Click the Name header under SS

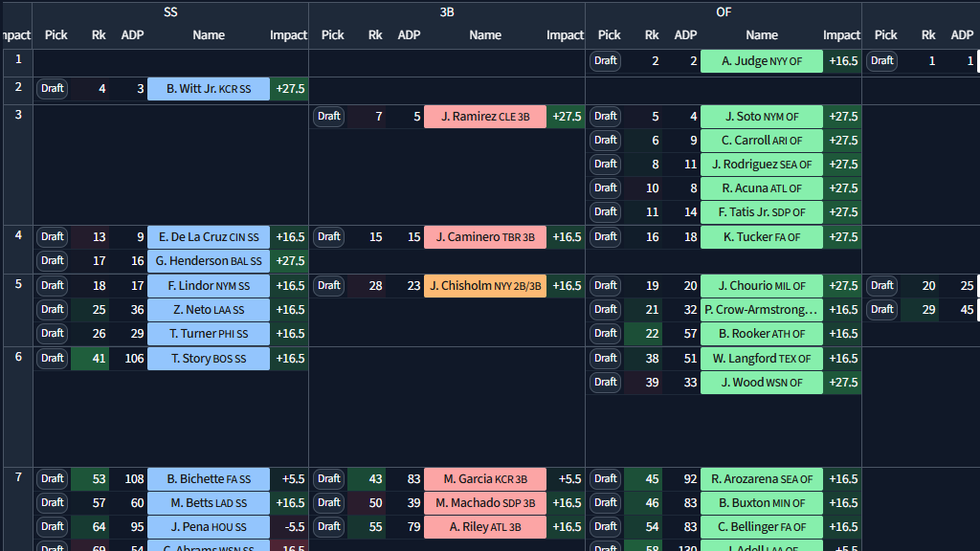click(209, 35)
